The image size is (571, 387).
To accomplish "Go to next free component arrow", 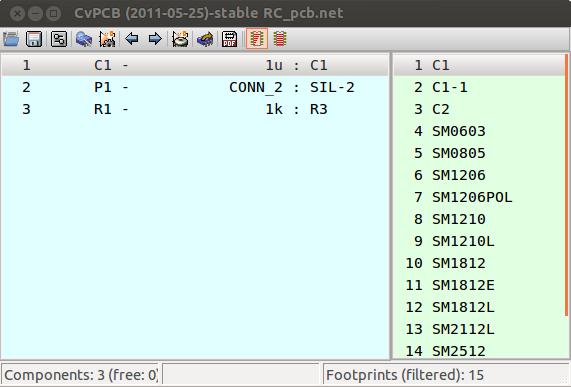I will point(155,39).
